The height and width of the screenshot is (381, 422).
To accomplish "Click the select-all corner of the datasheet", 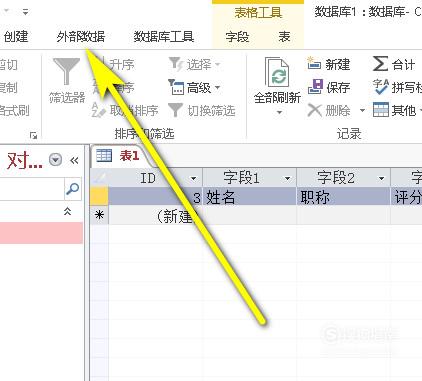I will [x=99, y=177].
